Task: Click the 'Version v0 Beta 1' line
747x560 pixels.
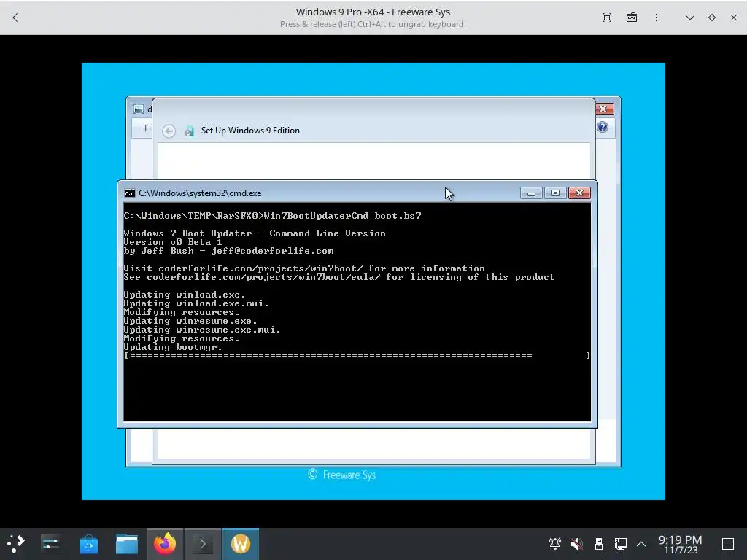Action: pyautogui.click(x=173, y=242)
